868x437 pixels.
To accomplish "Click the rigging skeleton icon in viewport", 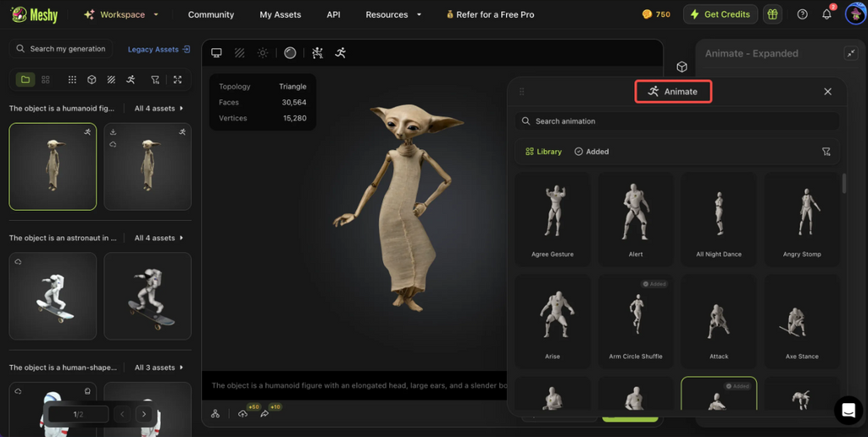I will pyautogui.click(x=317, y=53).
